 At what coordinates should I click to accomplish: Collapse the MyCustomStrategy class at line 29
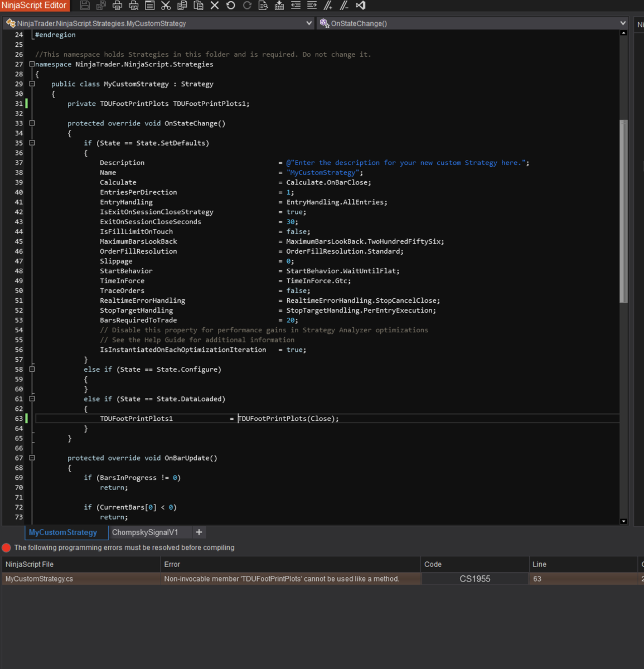(32, 84)
